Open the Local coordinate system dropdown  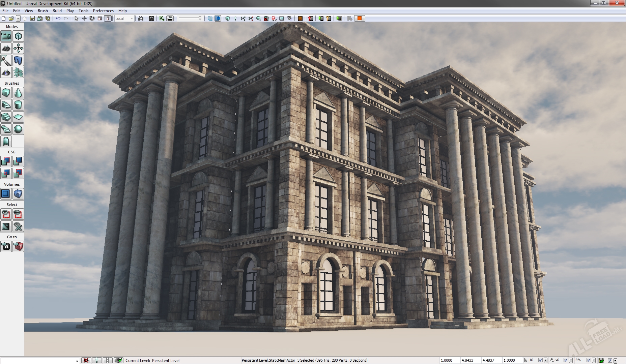[x=124, y=19]
